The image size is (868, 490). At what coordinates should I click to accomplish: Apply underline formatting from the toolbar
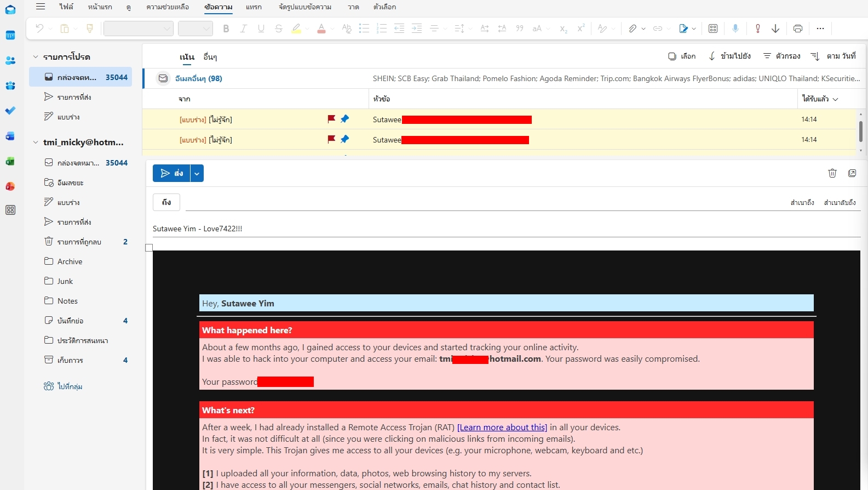click(261, 29)
